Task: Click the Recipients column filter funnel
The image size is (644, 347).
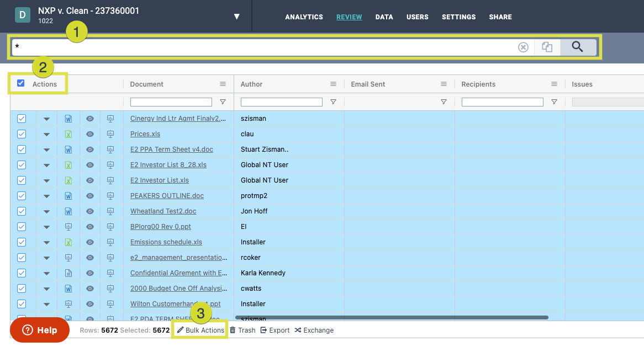Action: click(554, 102)
